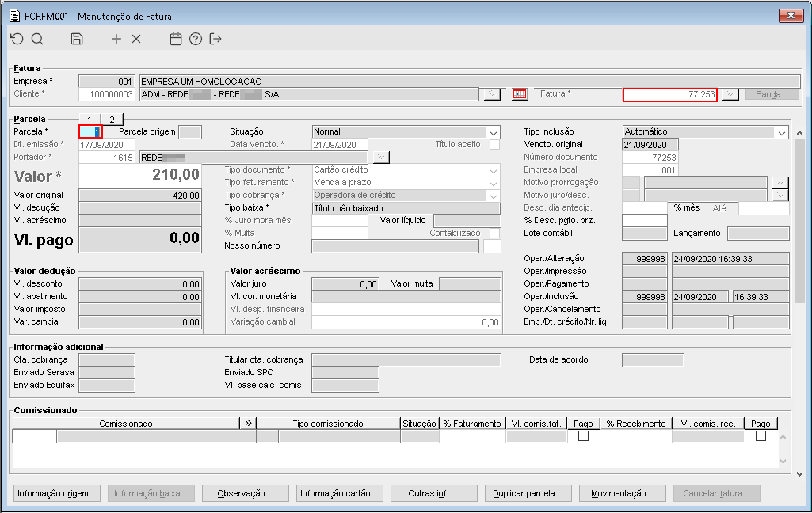Click the Cliente lookup button

[x=492, y=94]
